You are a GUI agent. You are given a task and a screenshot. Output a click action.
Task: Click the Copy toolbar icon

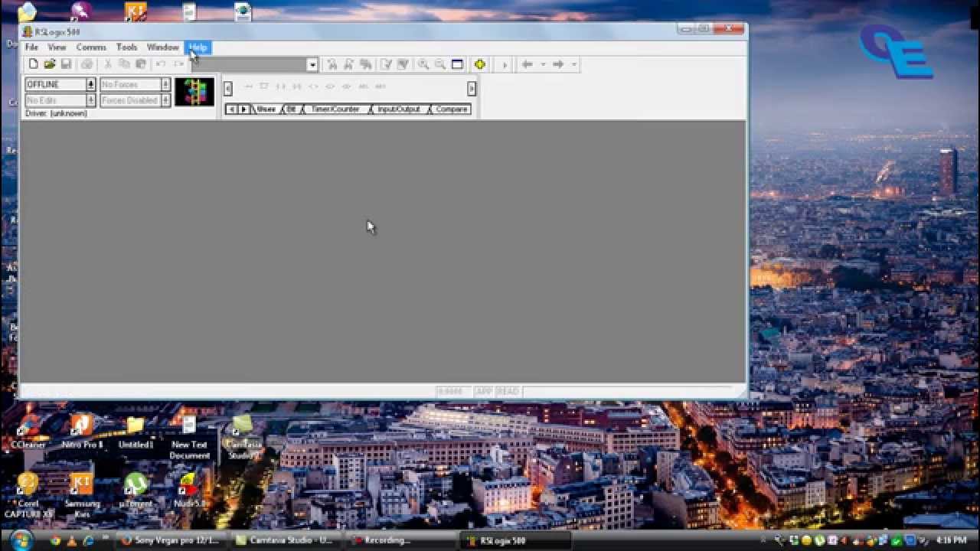tap(124, 64)
